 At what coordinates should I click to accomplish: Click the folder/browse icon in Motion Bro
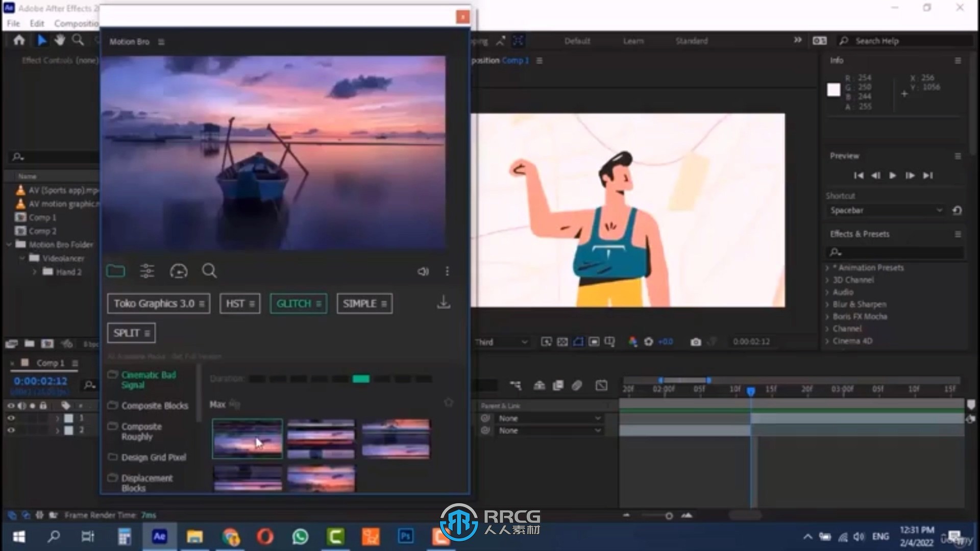pos(115,270)
